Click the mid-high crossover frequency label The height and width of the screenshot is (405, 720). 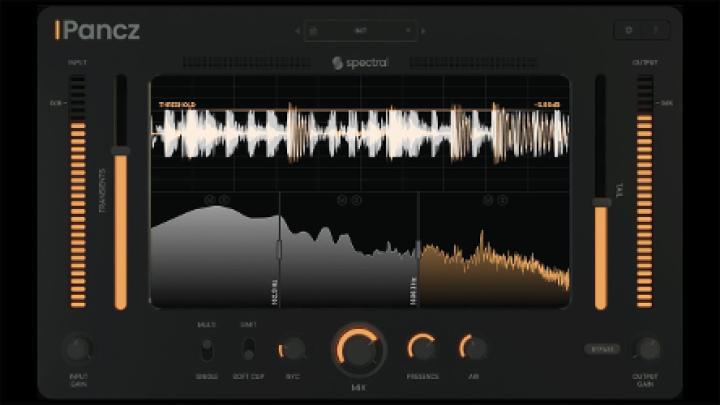(x=413, y=291)
